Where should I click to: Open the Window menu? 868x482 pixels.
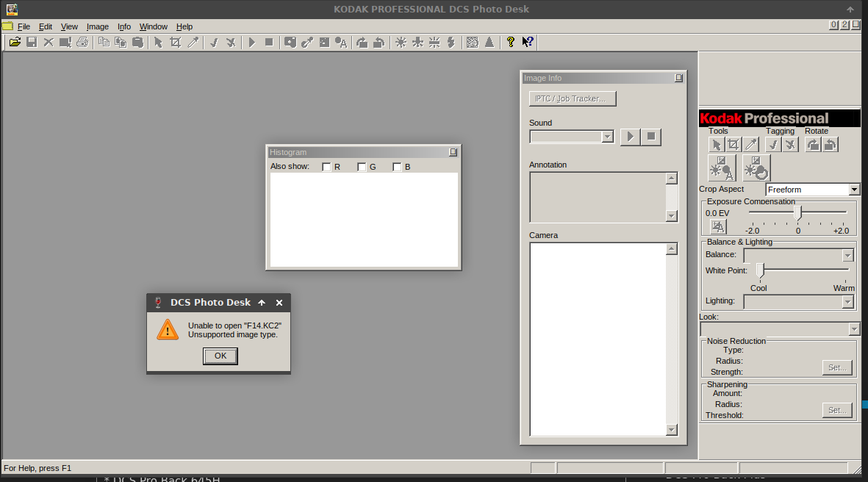(154, 26)
